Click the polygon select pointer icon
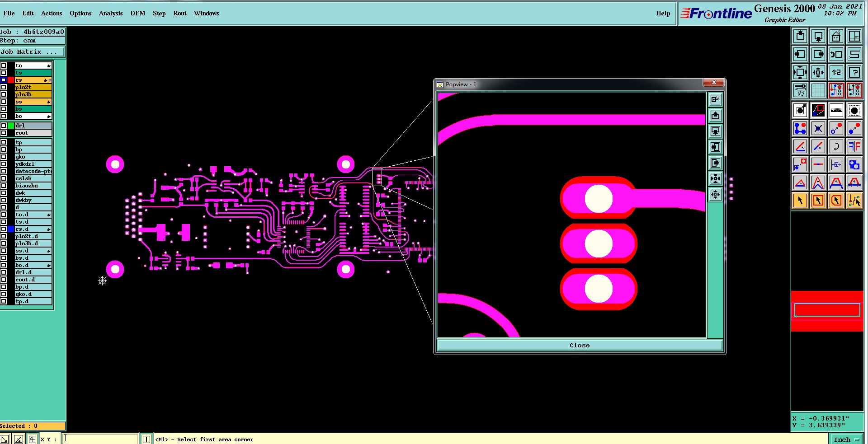Viewport: 868px width, 444px height. click(836, 201)
